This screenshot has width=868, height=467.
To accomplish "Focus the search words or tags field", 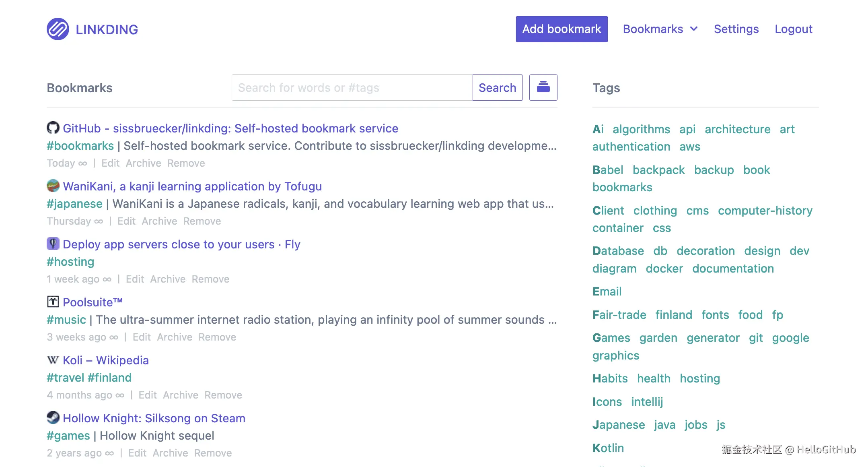I will click(x=352, y=87).
